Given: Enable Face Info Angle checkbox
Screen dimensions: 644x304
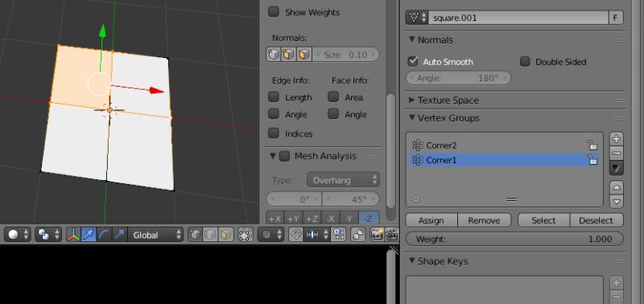Looking at the screenshot, I should click(333, 113).
